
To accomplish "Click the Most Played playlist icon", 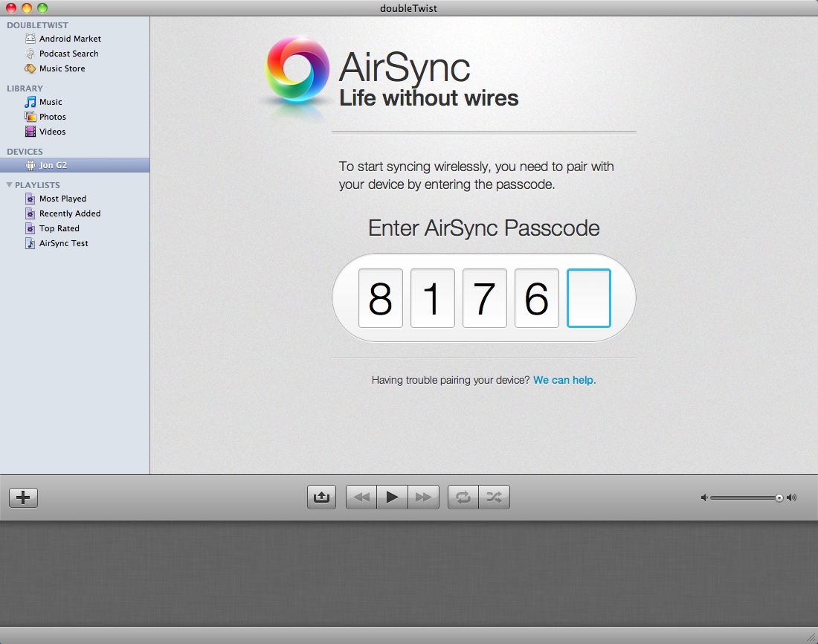I will 30,199.
